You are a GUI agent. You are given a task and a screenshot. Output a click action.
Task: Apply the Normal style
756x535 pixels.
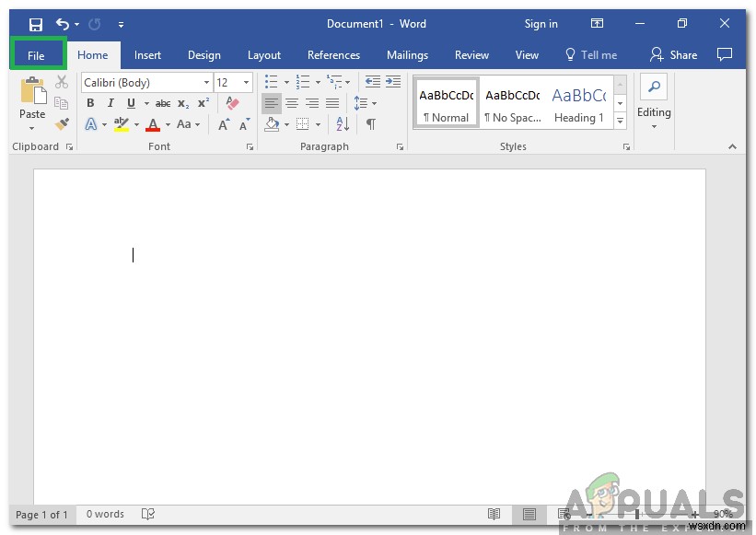(446, 102)
